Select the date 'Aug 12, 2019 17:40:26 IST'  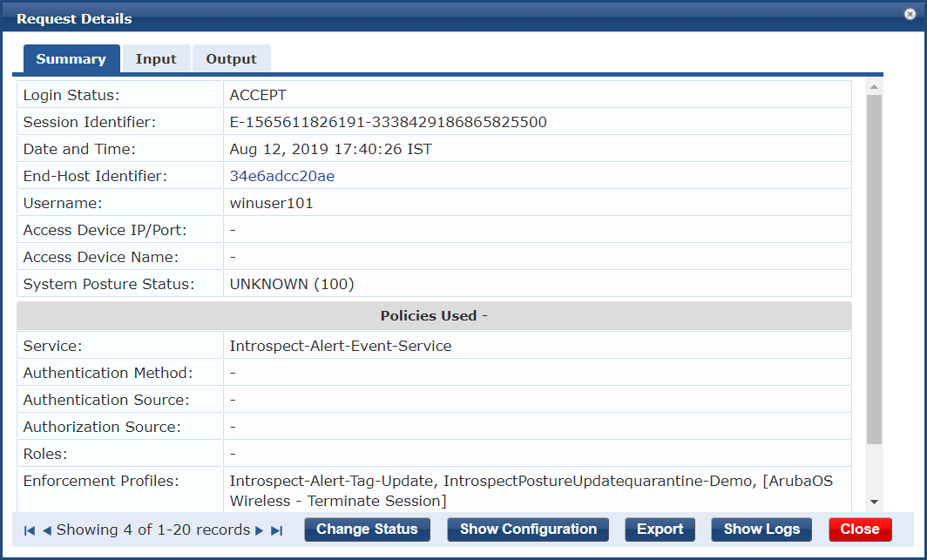click(330, 149)
